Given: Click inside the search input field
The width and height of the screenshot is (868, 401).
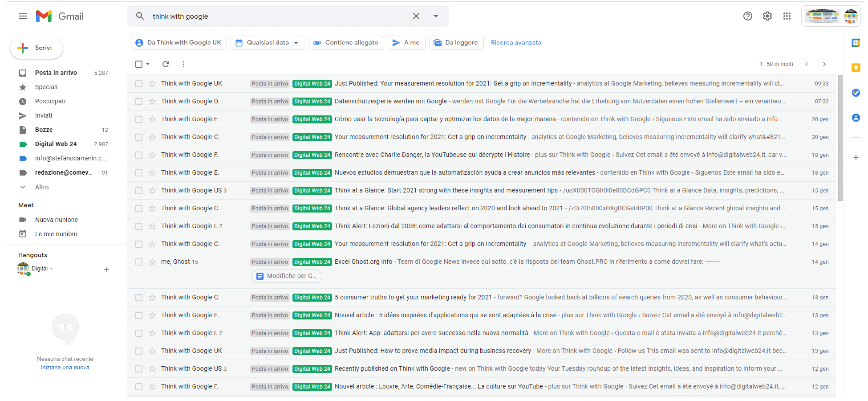Looking at the screenshot, I should pos(267,16).
